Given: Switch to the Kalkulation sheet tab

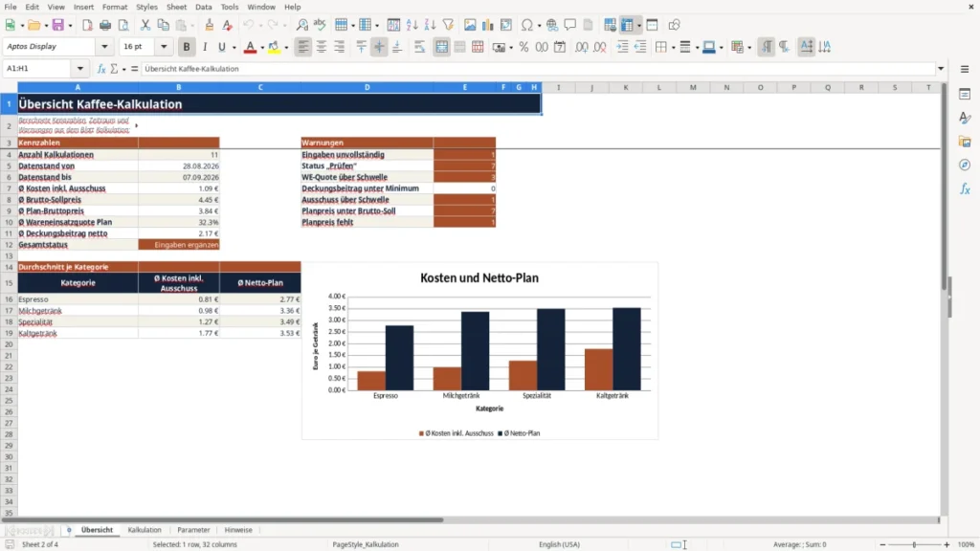Looking at the screenshot, I should coord(145,530).
